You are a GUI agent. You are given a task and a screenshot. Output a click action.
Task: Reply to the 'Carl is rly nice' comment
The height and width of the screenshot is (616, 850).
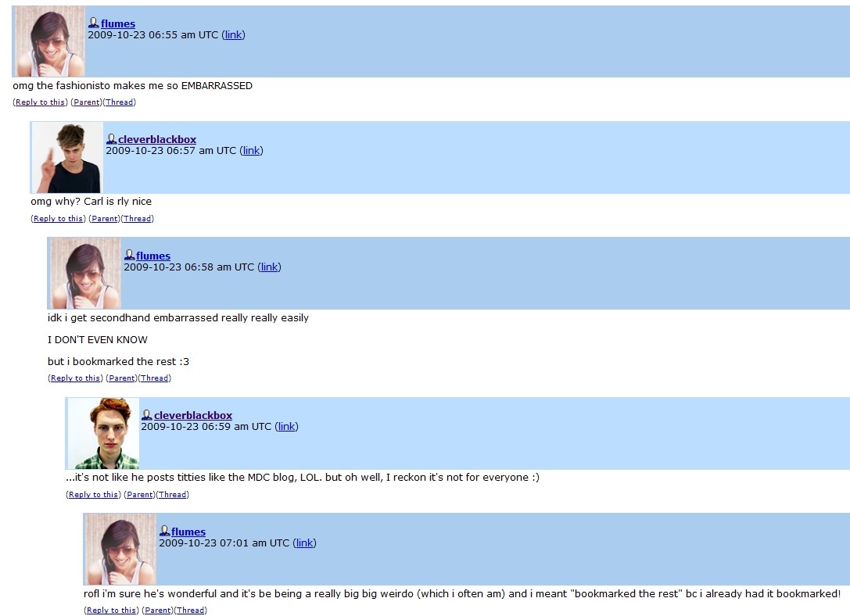58,218
